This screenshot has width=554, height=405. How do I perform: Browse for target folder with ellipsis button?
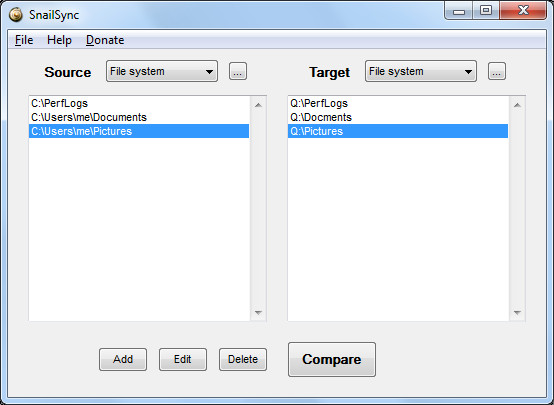click(x=497, y=71)
